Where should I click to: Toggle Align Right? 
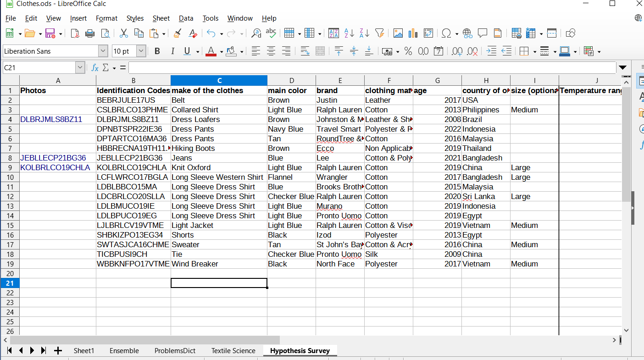286,51
